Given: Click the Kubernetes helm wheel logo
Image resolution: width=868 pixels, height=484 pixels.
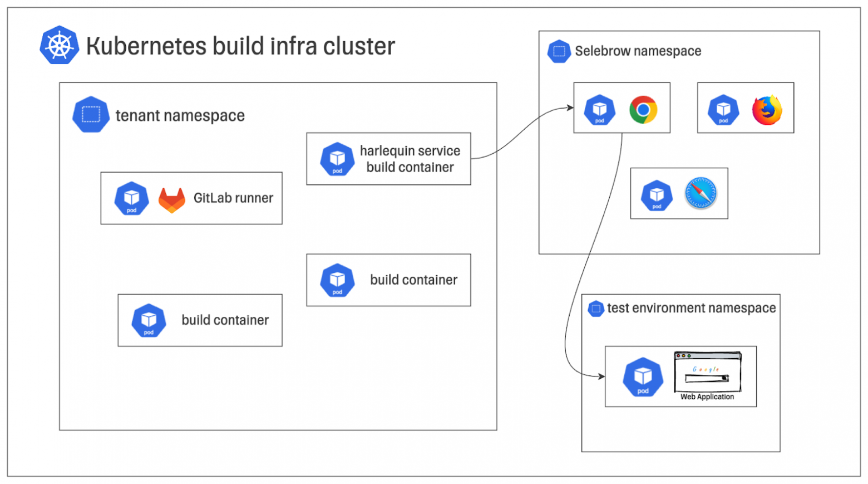Looking at the screenshot, I should (59, 45).
